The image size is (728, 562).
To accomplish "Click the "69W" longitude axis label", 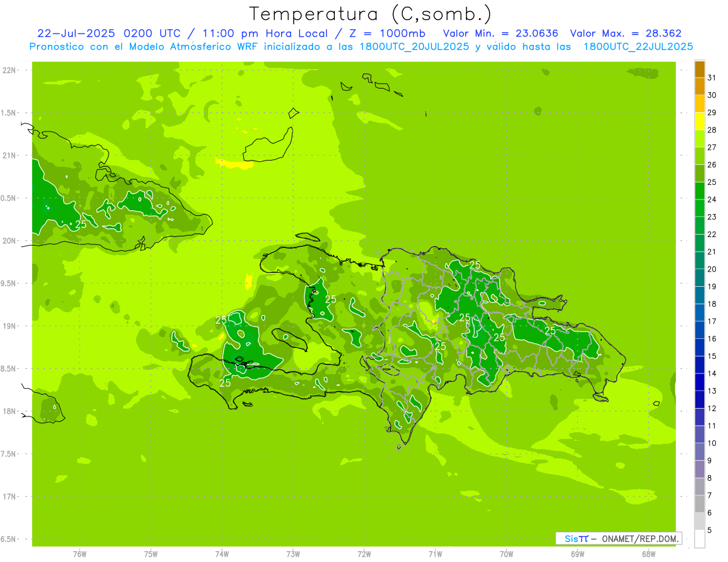I will click(578, 554).
